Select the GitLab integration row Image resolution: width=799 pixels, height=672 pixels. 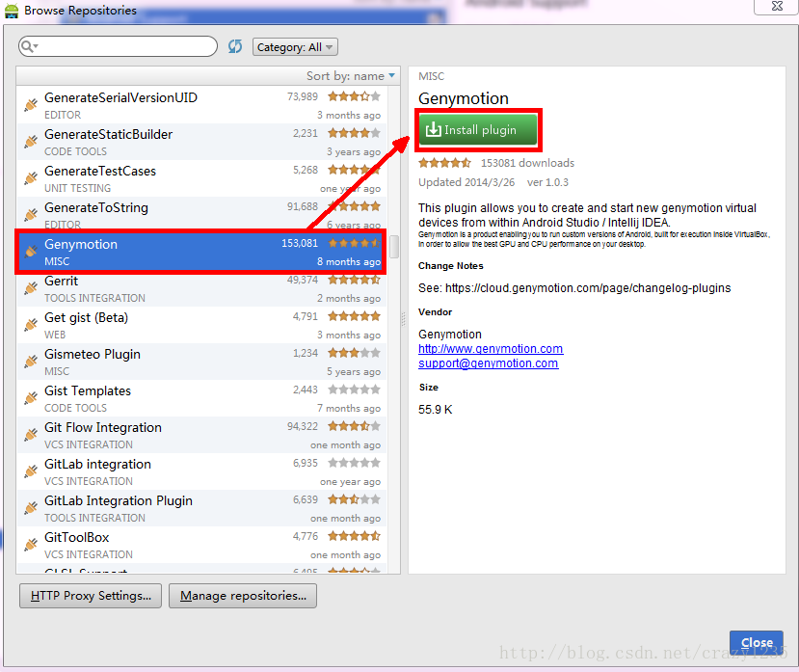pyautogui.click(x=202, y=471)
